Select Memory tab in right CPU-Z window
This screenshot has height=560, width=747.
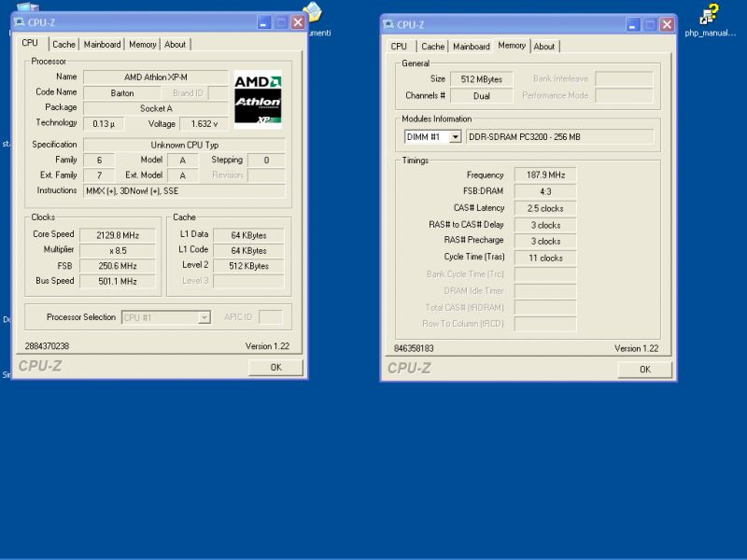(512, 45)
